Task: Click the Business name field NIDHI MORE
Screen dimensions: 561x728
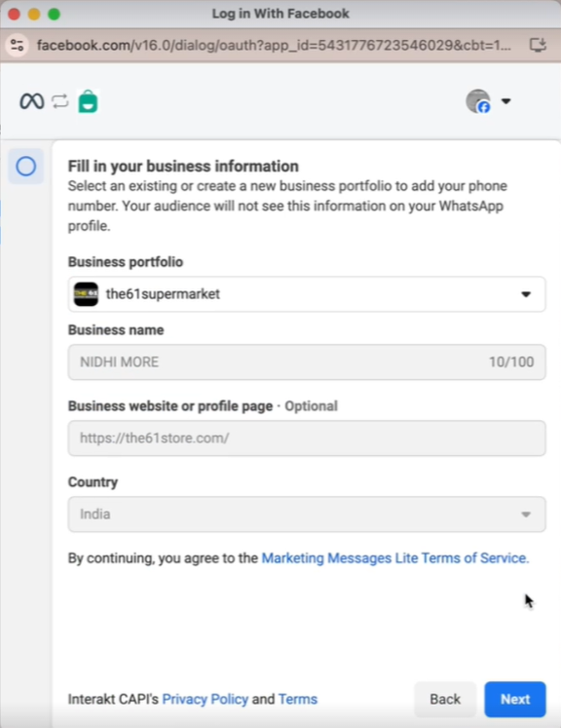Action: pyautogui.click(x=307, y=362)
